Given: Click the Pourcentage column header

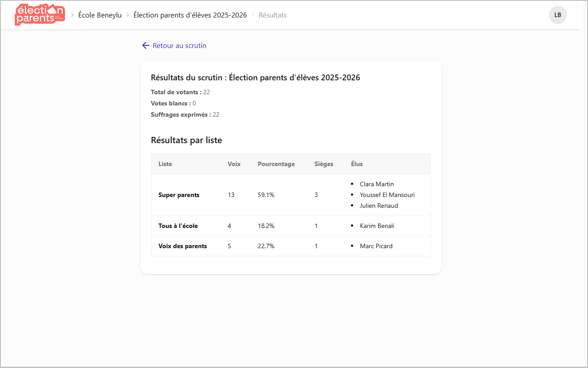Looking at the screenshot, I should pos(276,164).
